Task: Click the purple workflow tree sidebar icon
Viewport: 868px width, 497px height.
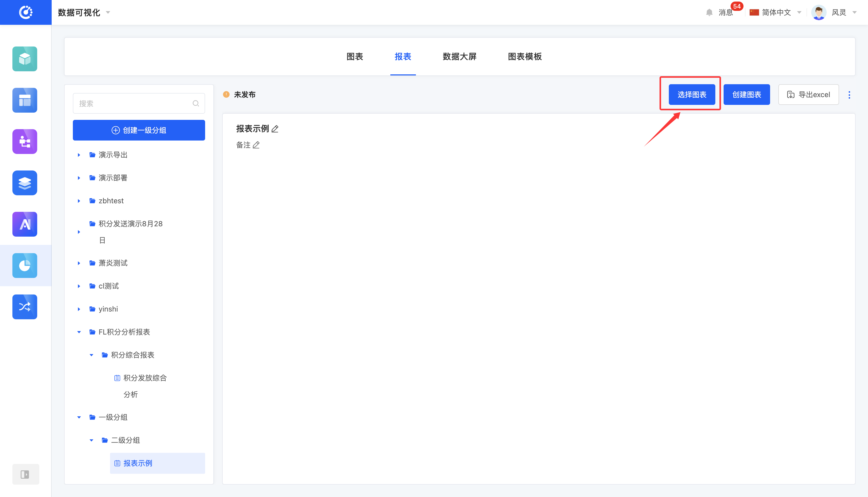Action: pyautogui.click(x=25, y=142)
